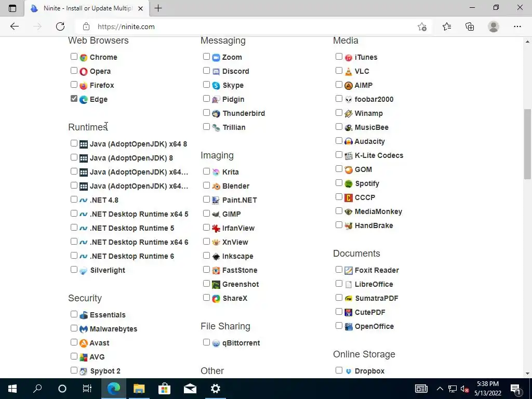Click the Malwarebytes icon
Image resolution: width=532 pixels, height=399 pixels.
click(x=84, y=329)
